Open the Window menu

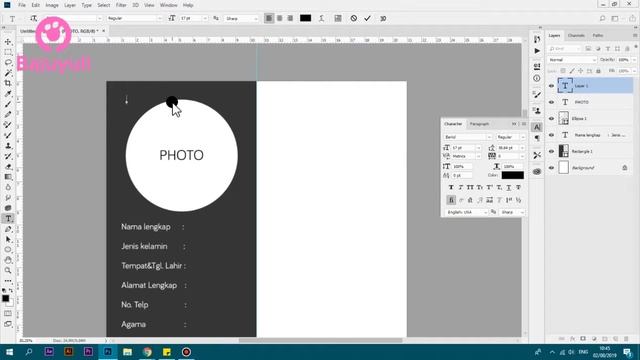tap(169, 5)
